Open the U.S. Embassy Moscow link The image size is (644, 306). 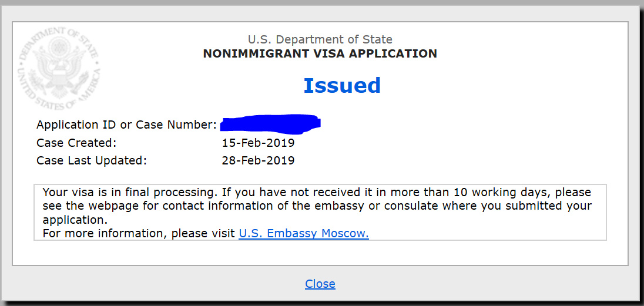[x=304, y=233]
